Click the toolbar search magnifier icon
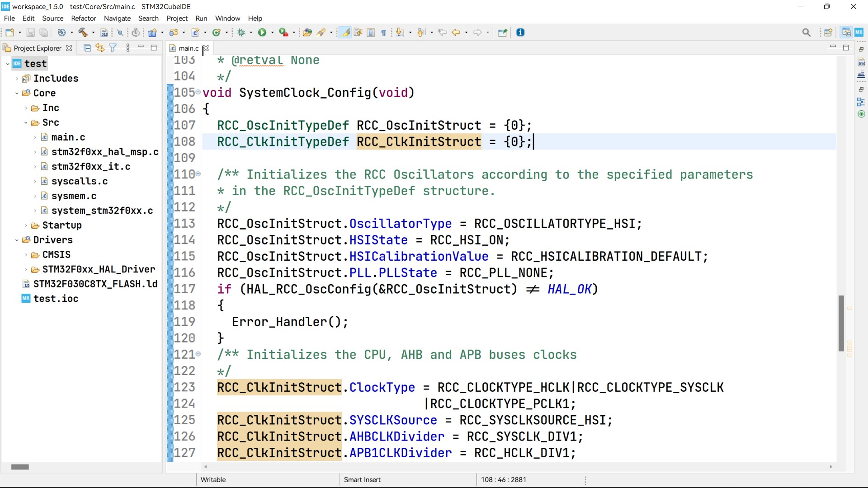Image resolution: width=868 pixels, height=488 pixels. (806, 33)
